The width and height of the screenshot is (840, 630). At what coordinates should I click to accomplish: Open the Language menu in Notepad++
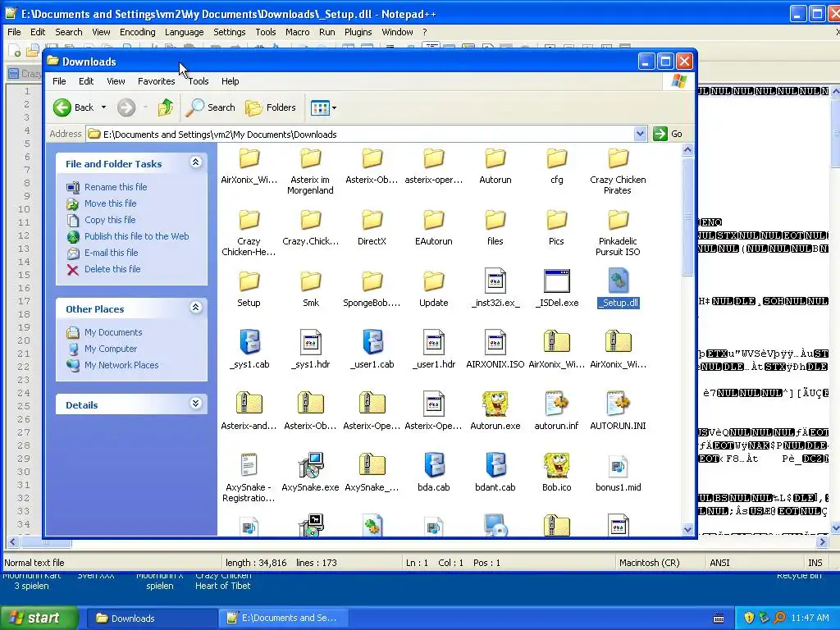(185, 32)
